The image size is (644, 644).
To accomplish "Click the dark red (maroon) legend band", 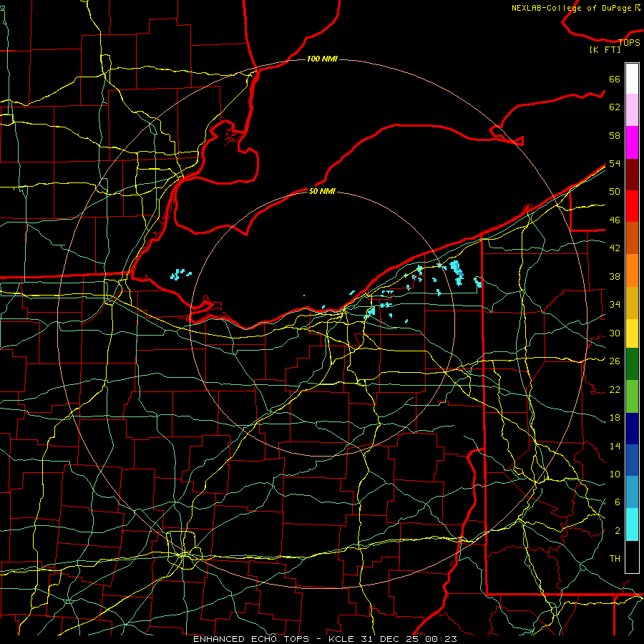I will [x=632, y=175].
